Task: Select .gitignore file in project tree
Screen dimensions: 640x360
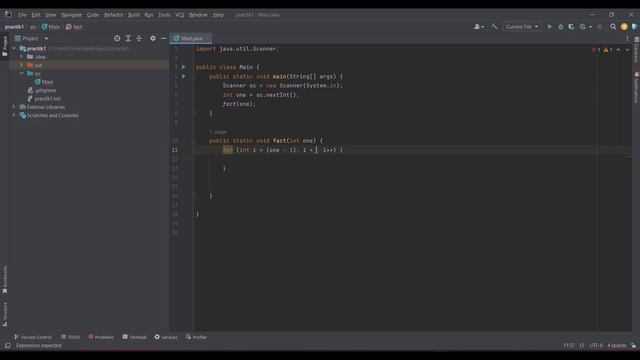Action: coord(42,90)
